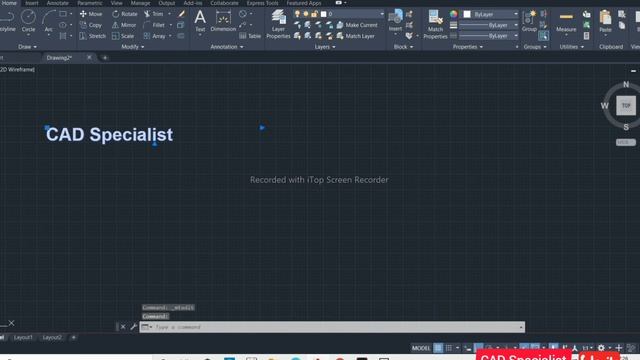Toggle layer lock padlock icon
Viewport: 640px width, 360px height.
click(314, 14)
